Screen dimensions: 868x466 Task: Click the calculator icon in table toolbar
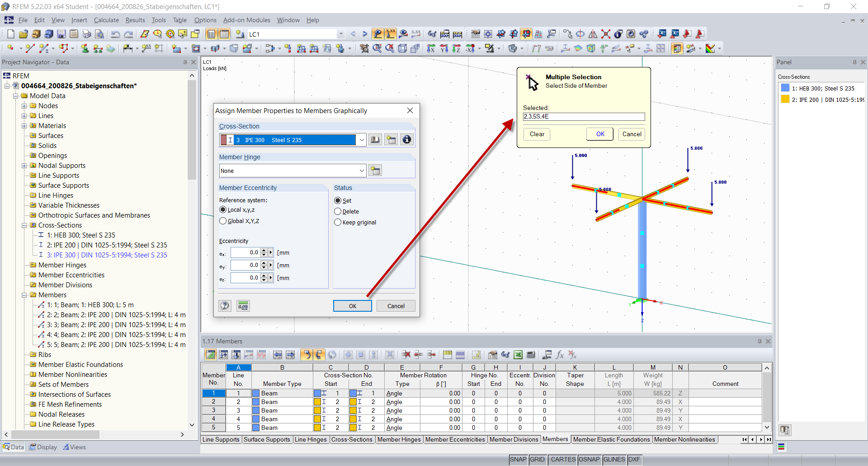pyautogui.click(x=531, y=355)
